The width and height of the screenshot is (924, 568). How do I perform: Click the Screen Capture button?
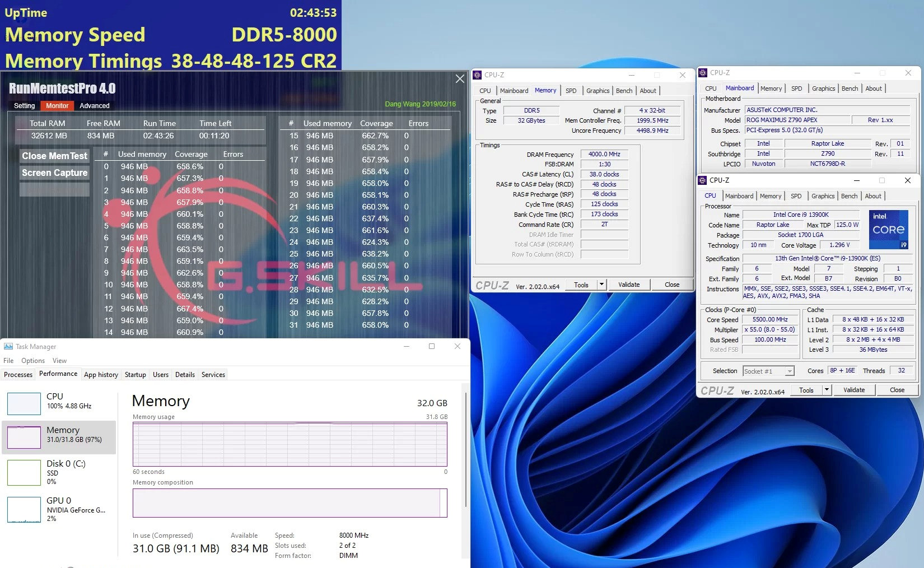(x=54, y=173)
